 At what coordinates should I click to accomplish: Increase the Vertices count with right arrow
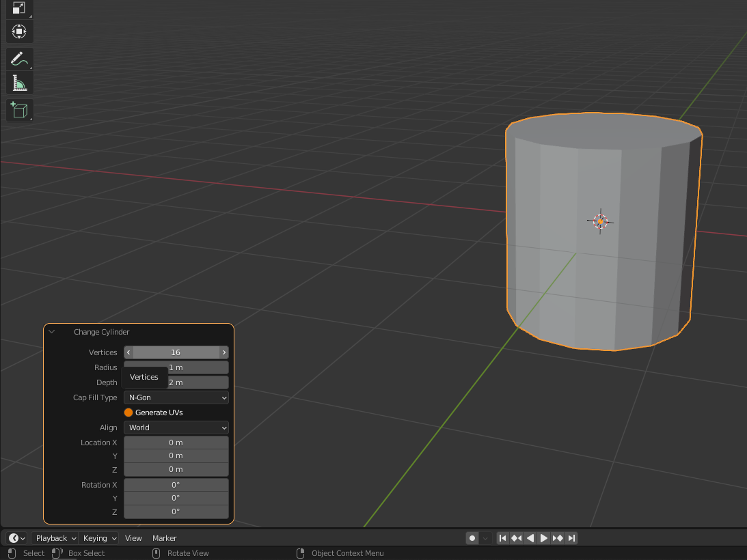click(x=224, y=352)
